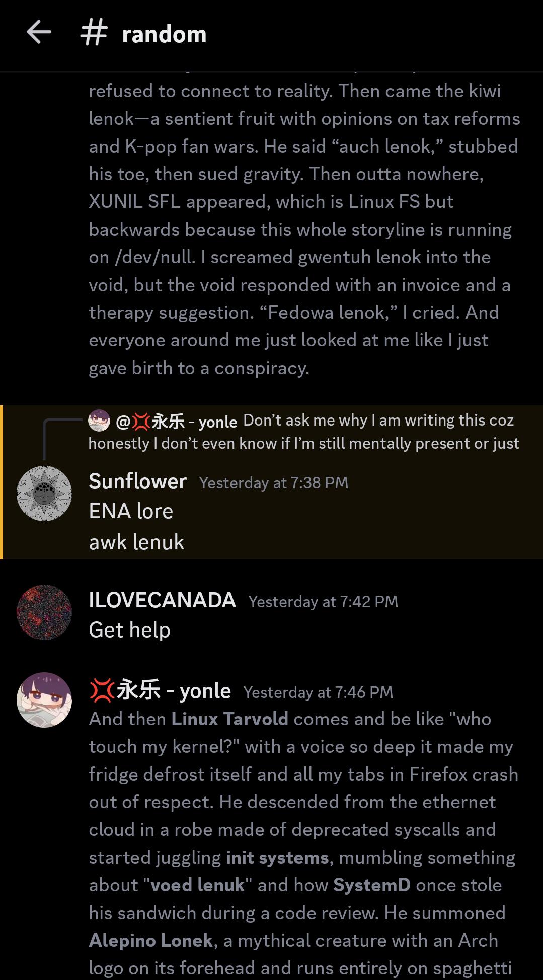This screenshot has width=543, height=980.
Task: Select the Linux Tarvold story message
Action: click(x=303, y=844)
